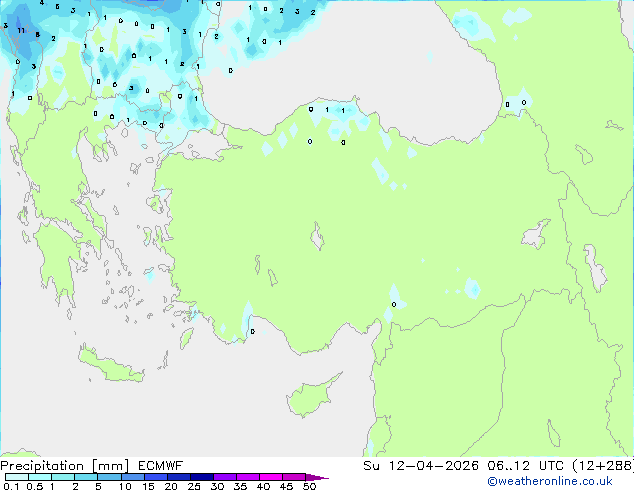
Task: Click the 0.1 to 0.5 legend swatch
Action: click(17, 477)
